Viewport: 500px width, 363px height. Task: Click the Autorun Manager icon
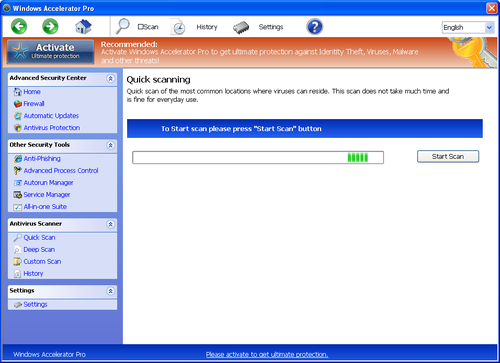point(18,183)
